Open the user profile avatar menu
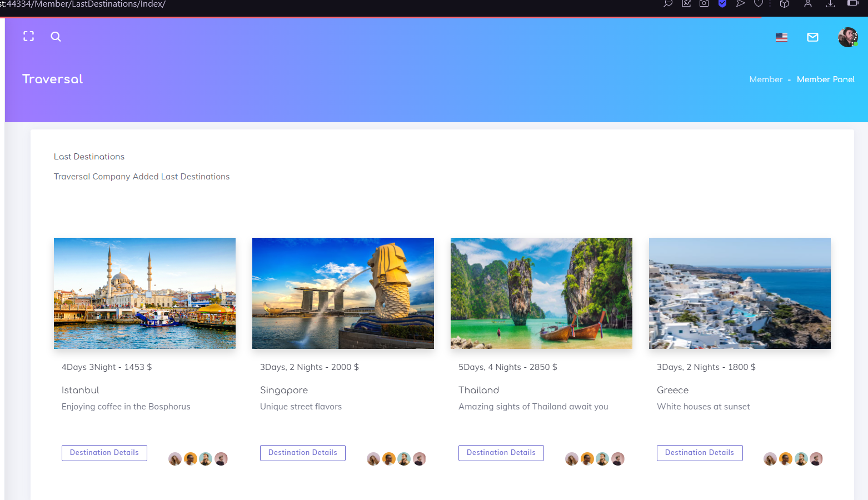This screenshot has width=868, height=500. 848,37
